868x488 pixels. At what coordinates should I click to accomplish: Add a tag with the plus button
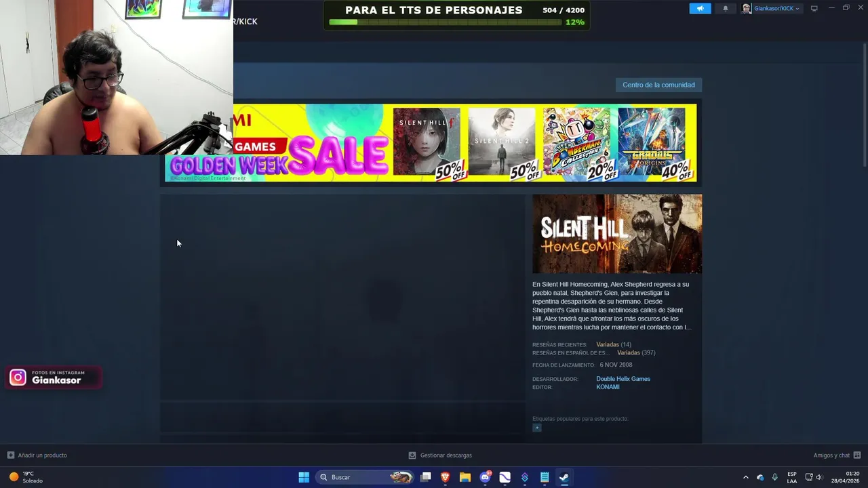(537, 428)
